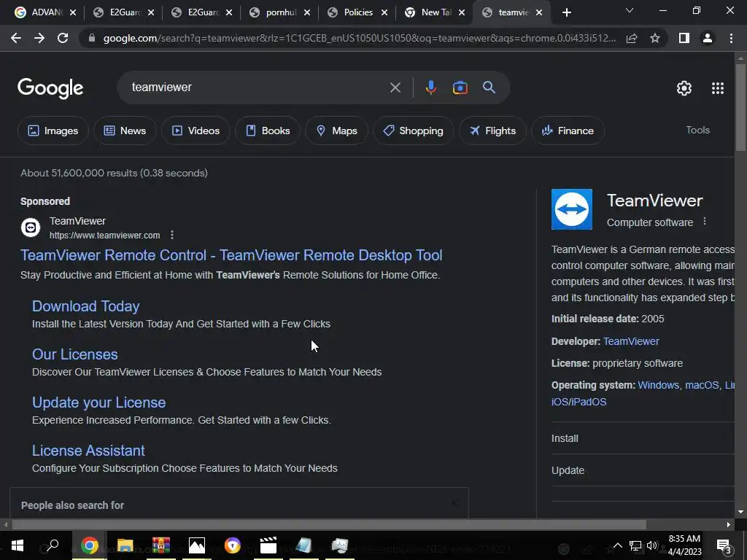
Task: Open more options beside Computer software
Action: click(x=705, y=222)
